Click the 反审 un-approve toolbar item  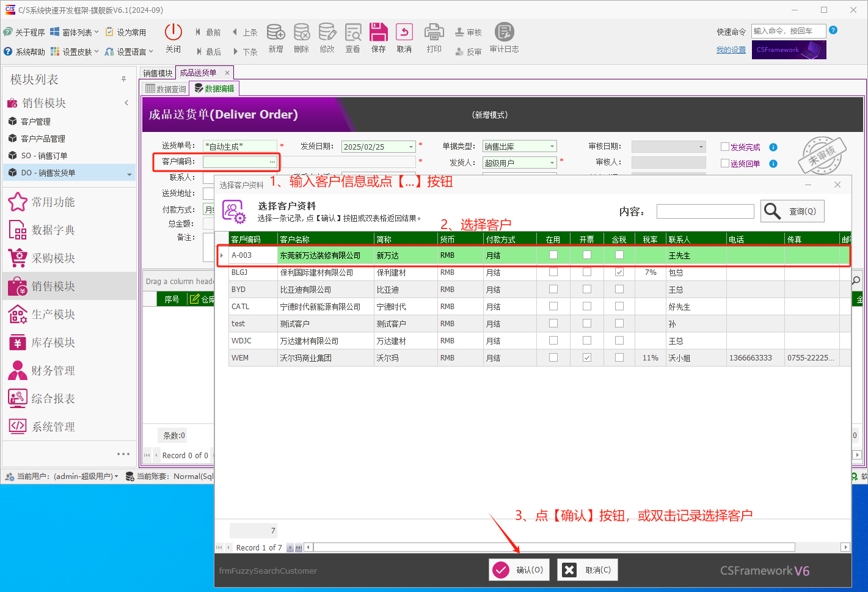coord(469,52)
